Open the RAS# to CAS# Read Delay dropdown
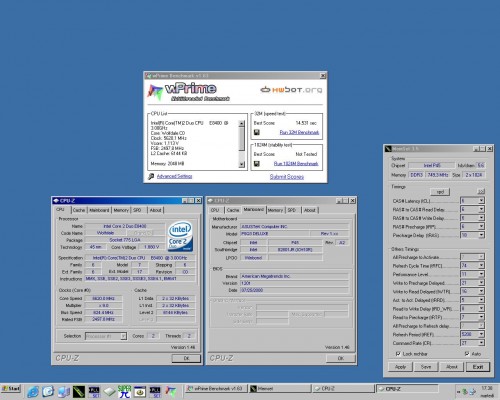This screenshot has width=500, height=400. coord(481,209)
